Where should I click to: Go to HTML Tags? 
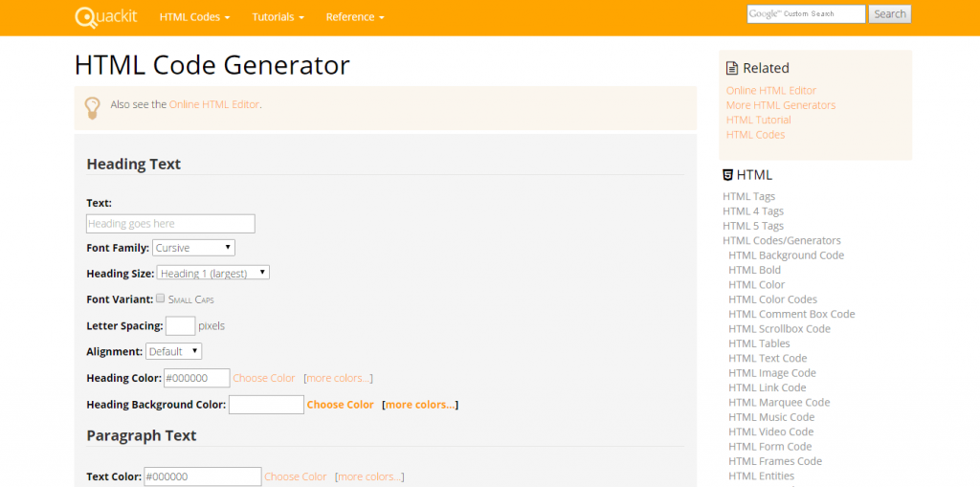pos(748,196)
